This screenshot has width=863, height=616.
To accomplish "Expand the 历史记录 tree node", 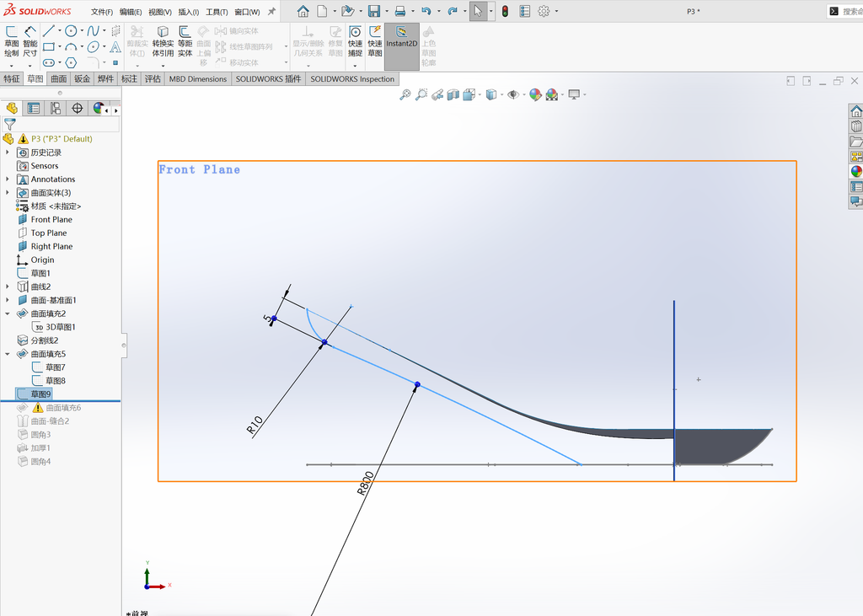I will pyautogui.click(x=7, y=152).
